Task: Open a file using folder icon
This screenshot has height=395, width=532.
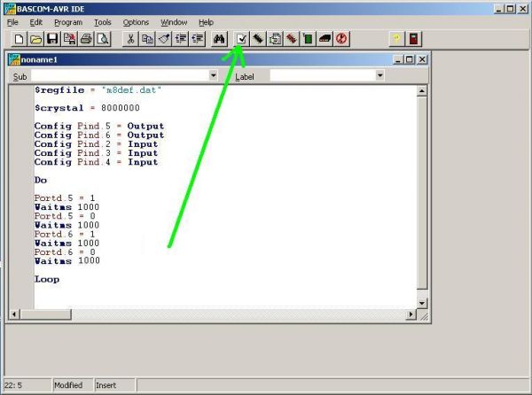Action: click(36, 39)
